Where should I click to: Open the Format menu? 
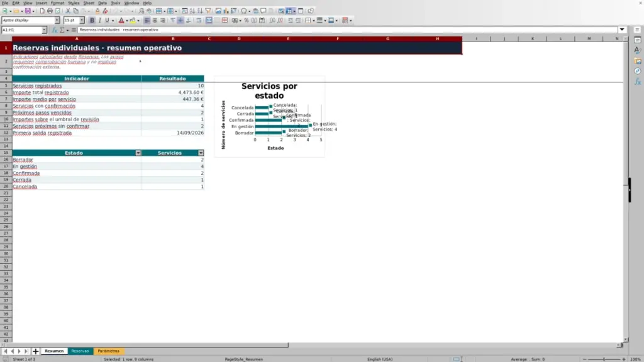[x=57, y=3]
